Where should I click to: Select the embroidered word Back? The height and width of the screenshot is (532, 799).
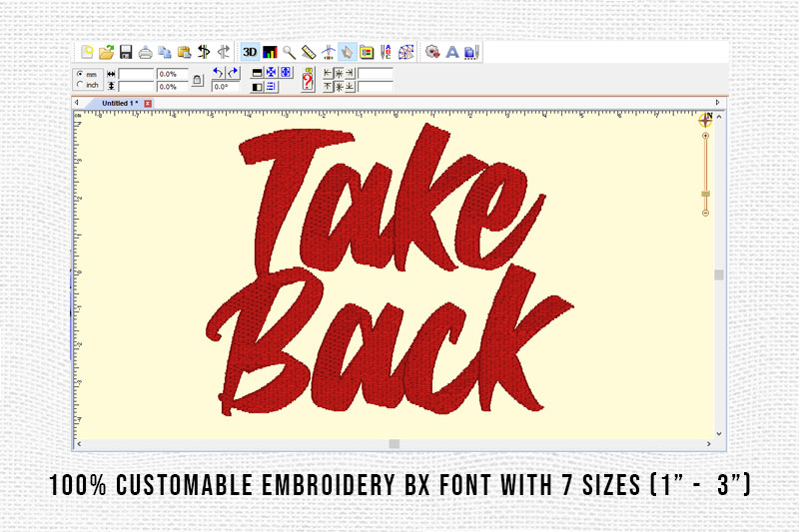(390, 340)
